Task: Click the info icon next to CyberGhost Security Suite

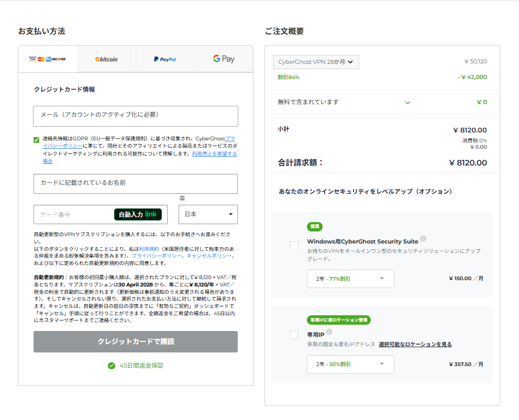Action: point(423,239)
